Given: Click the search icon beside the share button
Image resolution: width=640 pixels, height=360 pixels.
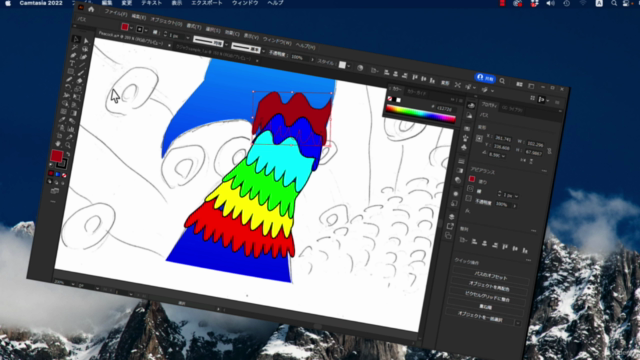Looking at the screenshot, I should coord(502,81).
